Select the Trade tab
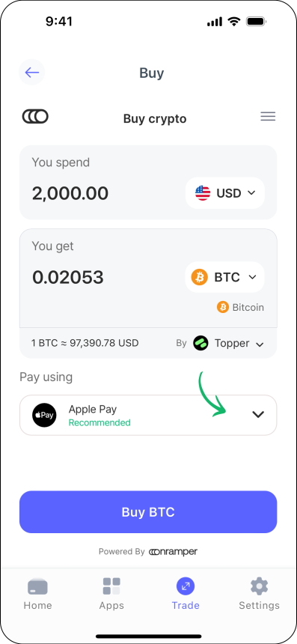The width and height of the screenshot is (297, 644). point(186,594)
